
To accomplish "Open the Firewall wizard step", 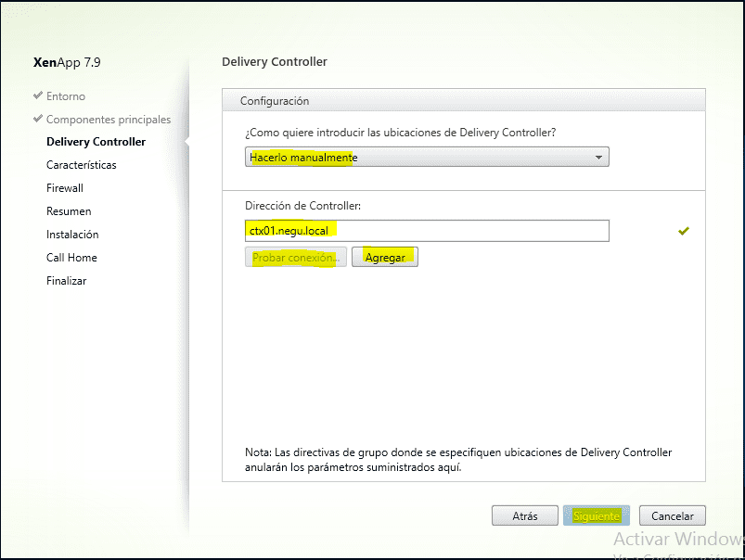I will coord(64,187).
